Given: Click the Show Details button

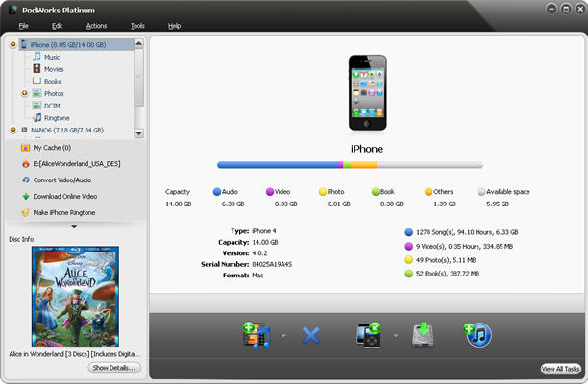Looking at the screenshot, I should tap(114, 368).
